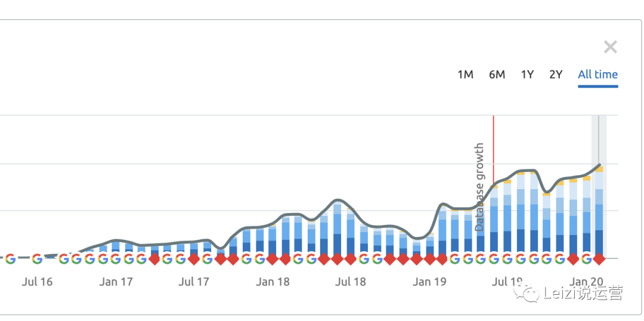The height and width of the screenshot is (321, 644).
Task: Click the second-to-last red diamond marker
Action: pos(573,259)
